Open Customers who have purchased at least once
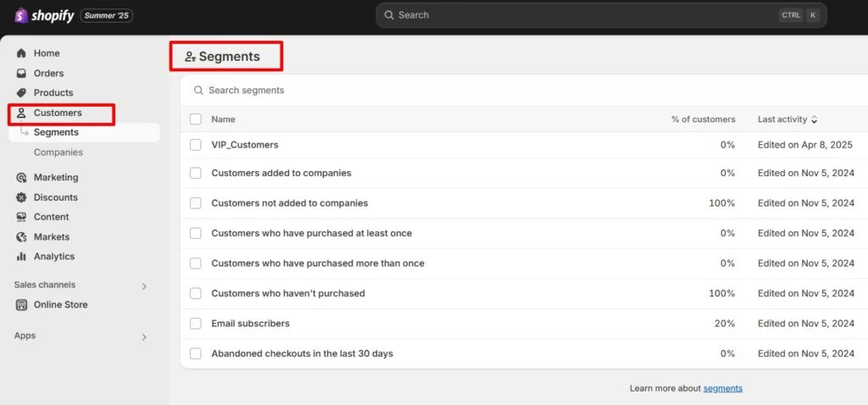This screenshot has width=868, height=405. click(312, 234)
